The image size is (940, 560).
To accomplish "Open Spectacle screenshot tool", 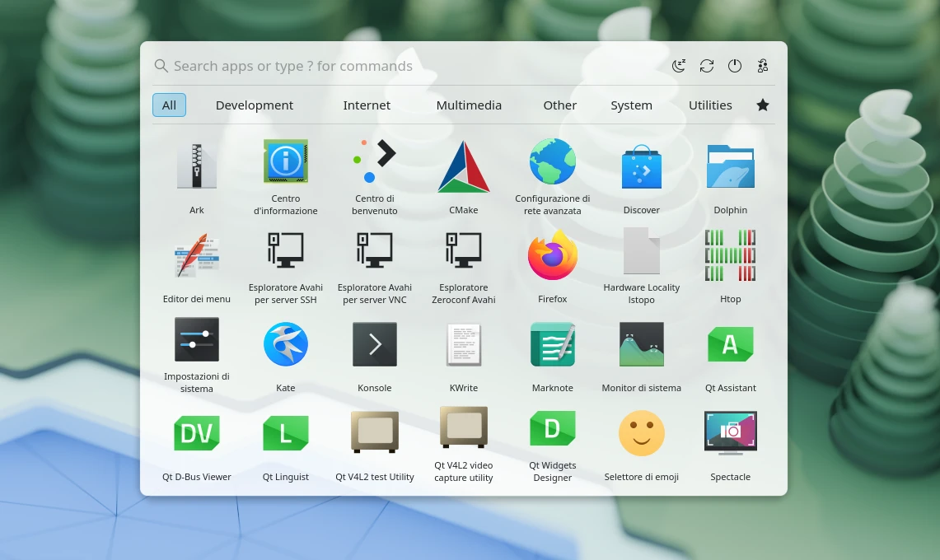I will (731, 432).
